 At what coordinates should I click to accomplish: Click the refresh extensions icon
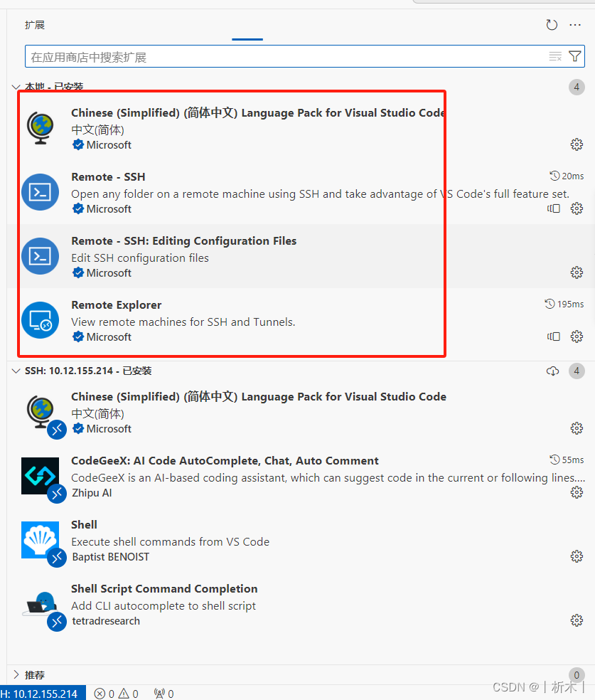click(552, 24)
